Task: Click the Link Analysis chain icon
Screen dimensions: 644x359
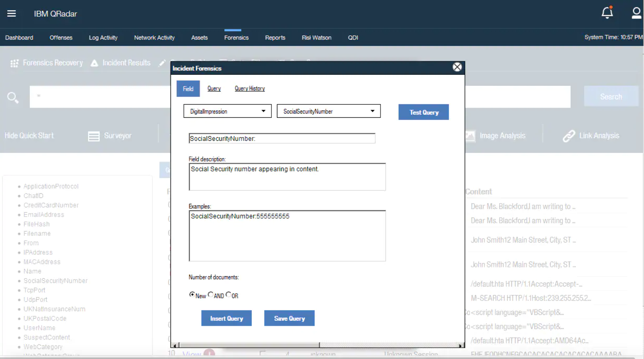Action: coord(569,136)
